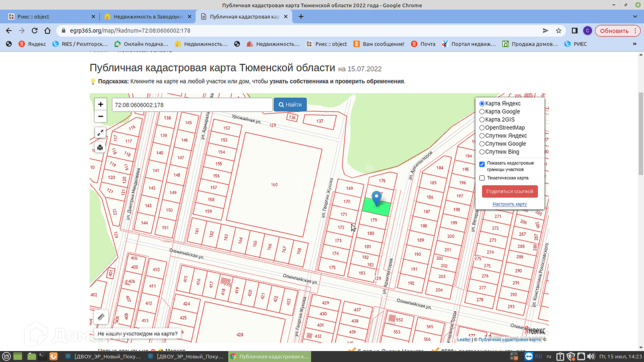
Task: Click Поделиться ссылкой button
Action: pos(510,191)
